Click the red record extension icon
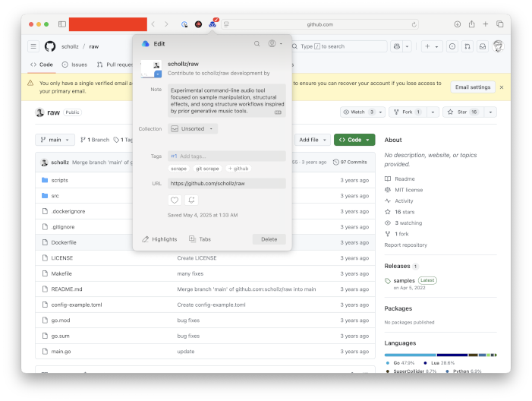 coord(199,24)
